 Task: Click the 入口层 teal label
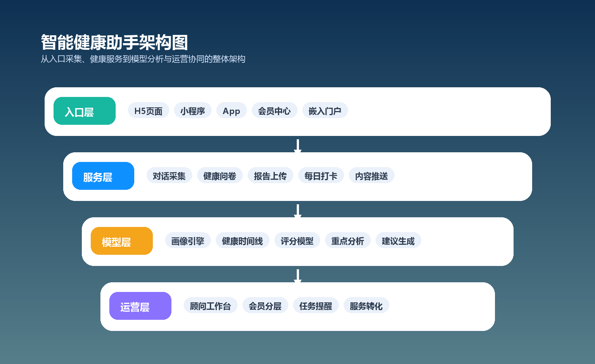[x=84, y=111]
